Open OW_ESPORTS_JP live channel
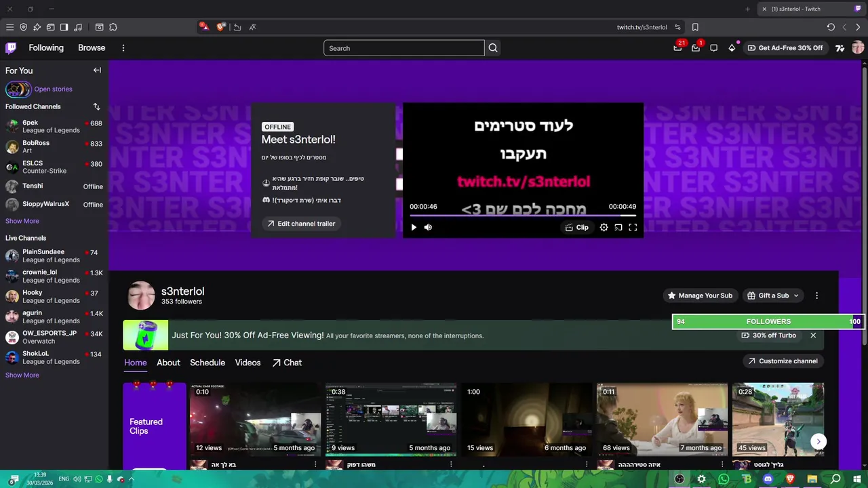The image size is (868, 488). click(54, 337)
